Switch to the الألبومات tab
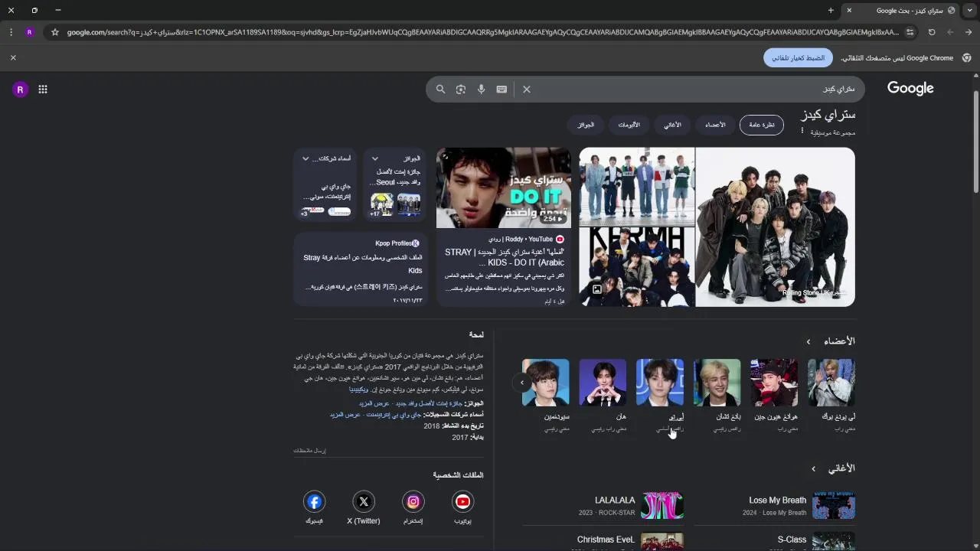980x551 pixels. click(x=629, y=125)
